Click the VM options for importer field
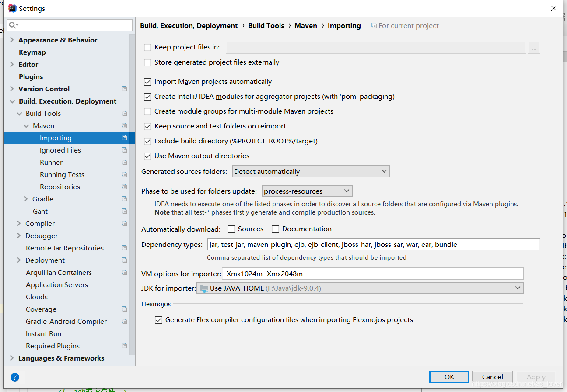The width and height of the screenshot is (567, 392). click(x=373, y=274)
